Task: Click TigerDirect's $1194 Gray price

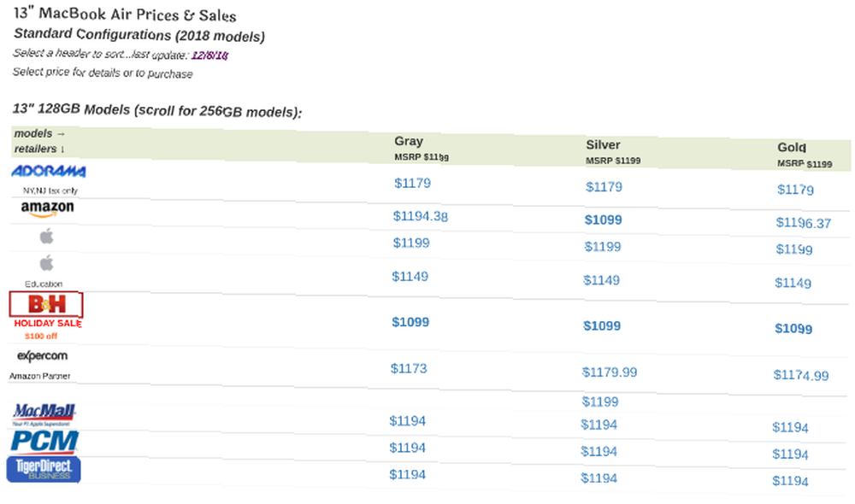Action: pyautogui.click(x=407, y=475)
